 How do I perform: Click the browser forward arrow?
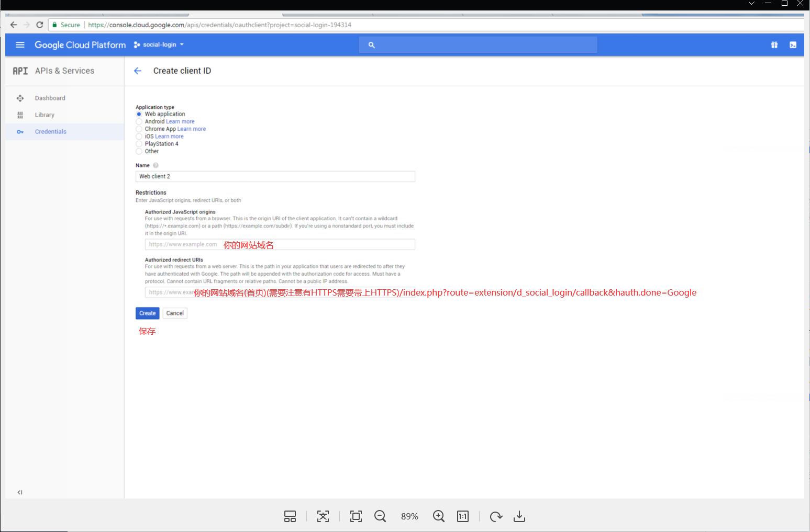tap(27, 25)
